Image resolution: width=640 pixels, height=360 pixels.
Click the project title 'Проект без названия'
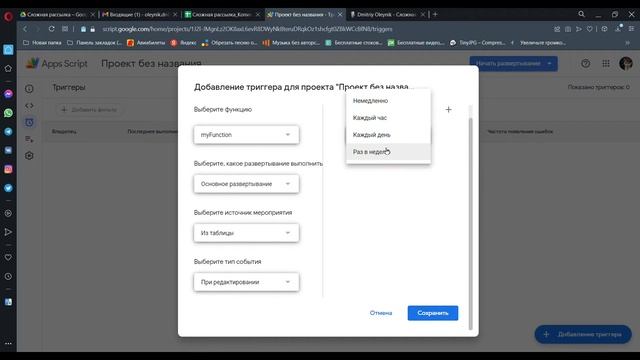pos(151,64)
